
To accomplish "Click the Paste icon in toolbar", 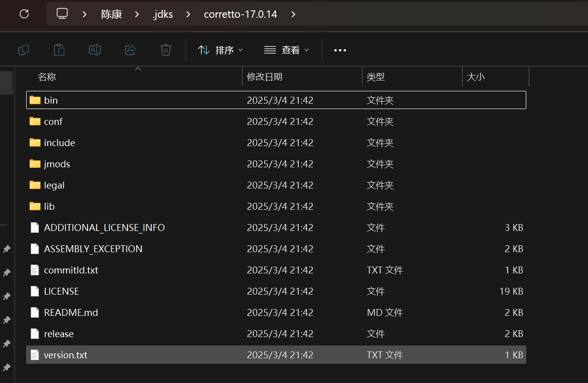I will click(59, 50).
